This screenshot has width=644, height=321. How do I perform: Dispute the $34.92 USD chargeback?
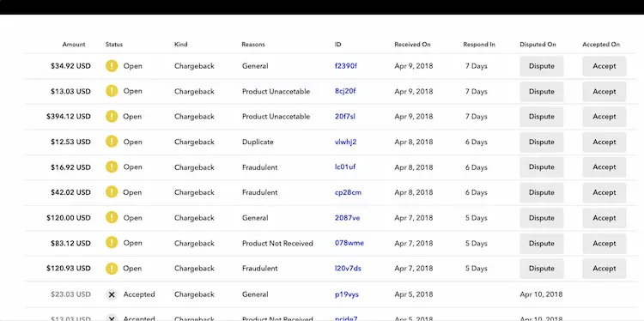point(541,66)
